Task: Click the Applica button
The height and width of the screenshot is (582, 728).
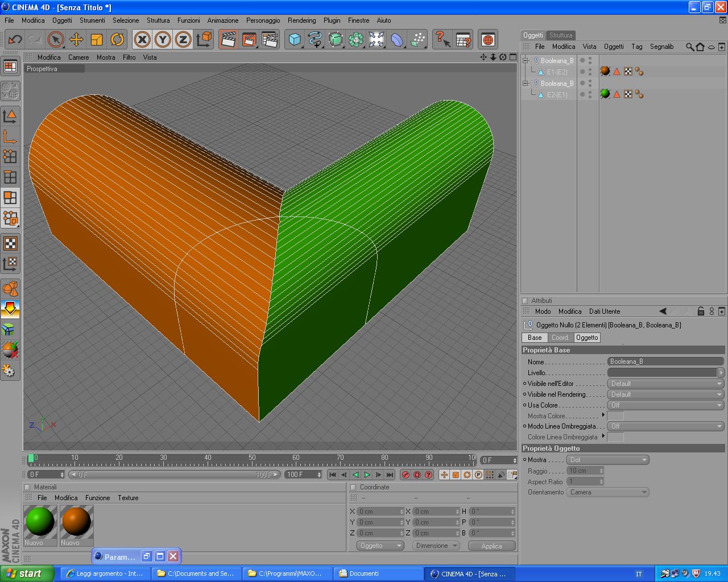Action: (491, 546)
